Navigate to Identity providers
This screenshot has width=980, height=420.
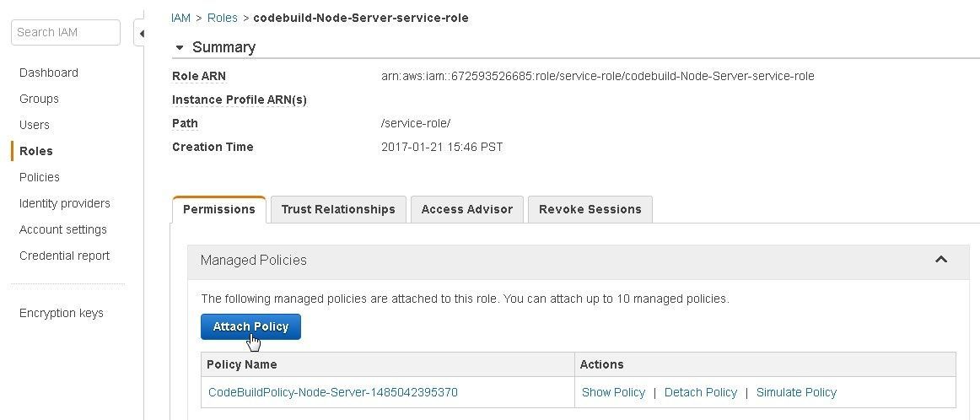coord(64,204)
